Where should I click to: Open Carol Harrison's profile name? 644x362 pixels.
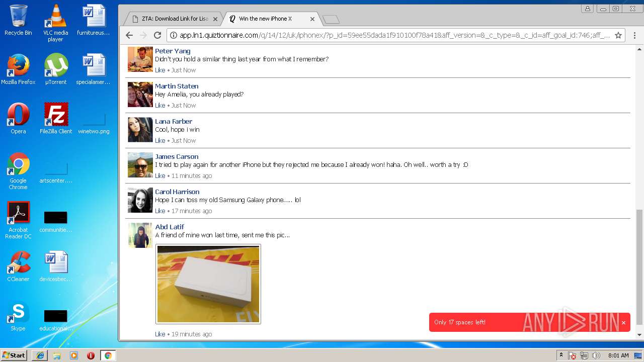[x=177, y=192]
